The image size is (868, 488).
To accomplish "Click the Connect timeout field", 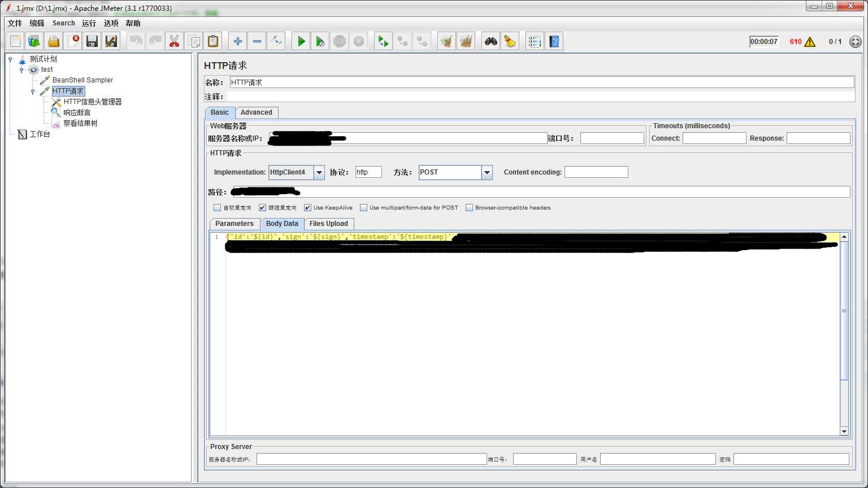I will coord(714,138).
